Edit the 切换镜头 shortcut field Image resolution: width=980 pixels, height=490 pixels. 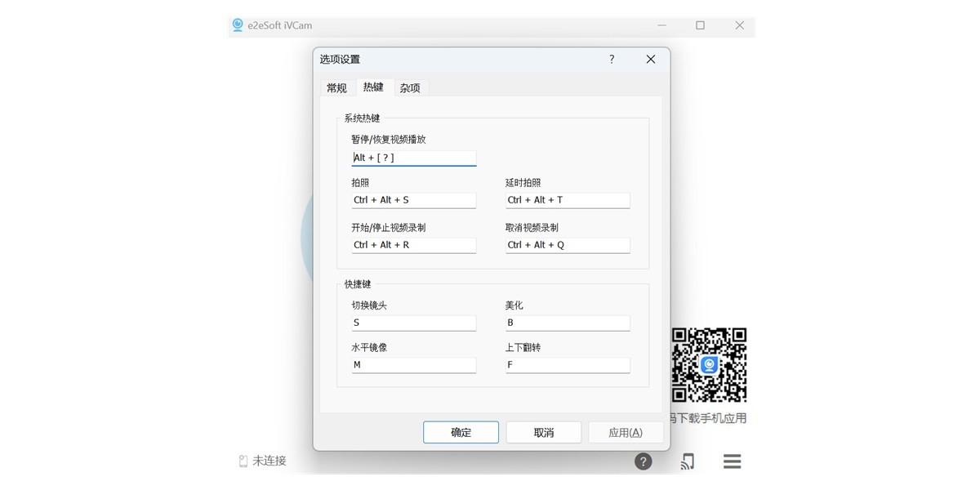pyautogui.click(x=413, y=323)
